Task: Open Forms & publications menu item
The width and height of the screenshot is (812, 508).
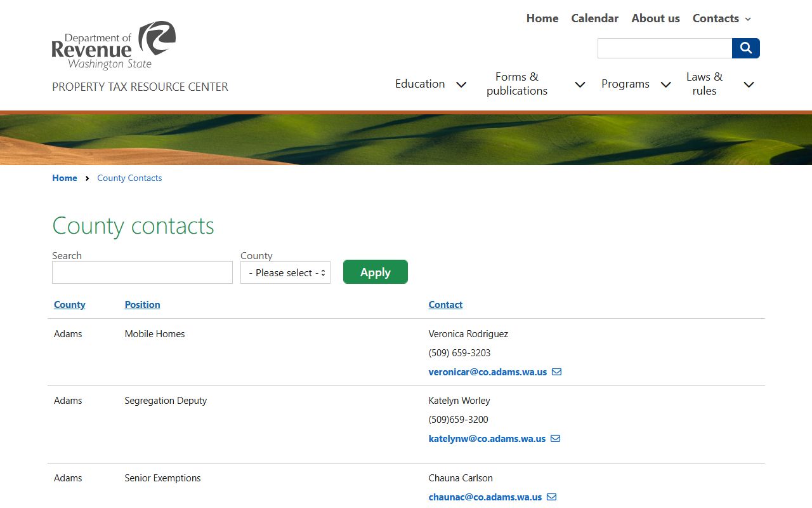Action: [517, 84]
